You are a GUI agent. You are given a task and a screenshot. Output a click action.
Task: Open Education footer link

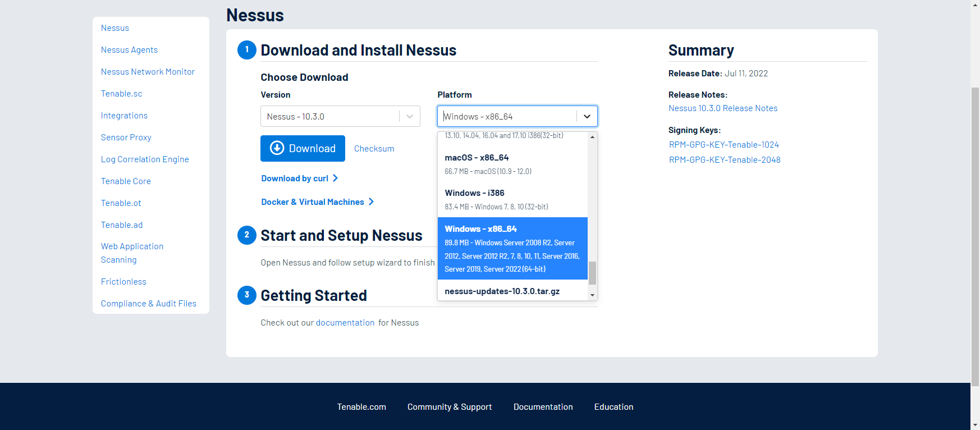tap(613, 407)
